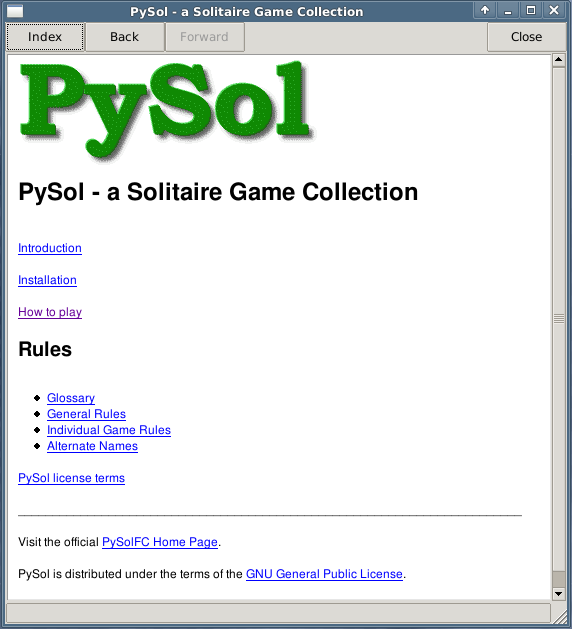
Task: Open the How to play link
Action: click(x=50, y=312)
